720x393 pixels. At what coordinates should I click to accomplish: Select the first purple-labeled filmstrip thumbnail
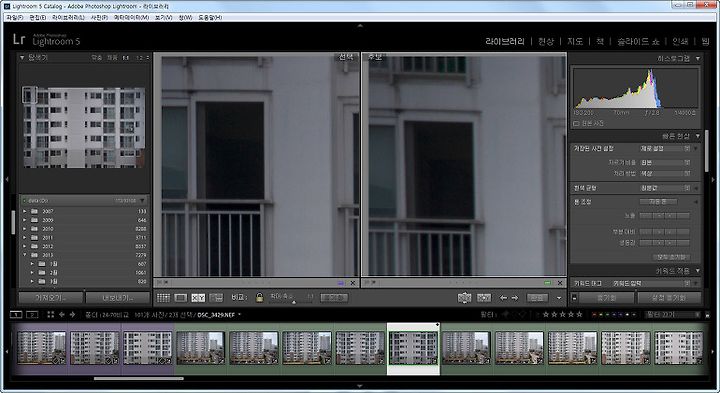click(41, 348)
